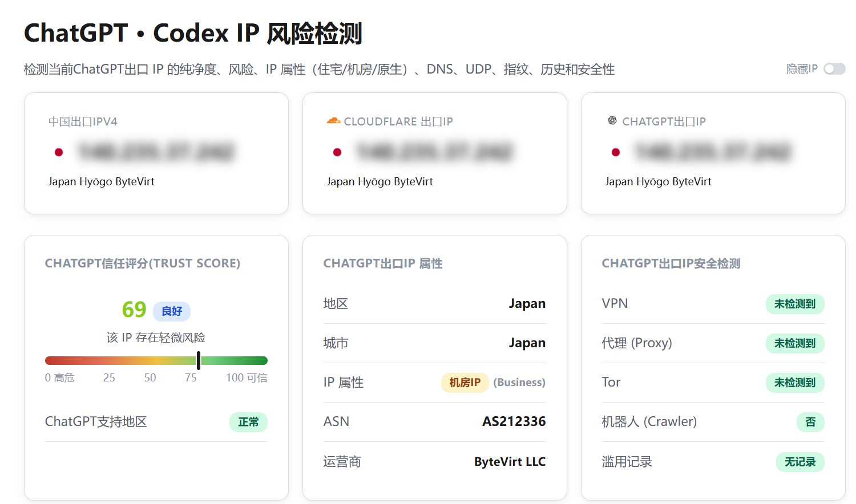Click the ChatGPT支持地区 label
Screen dimensions: 856x504
[96, 422]
